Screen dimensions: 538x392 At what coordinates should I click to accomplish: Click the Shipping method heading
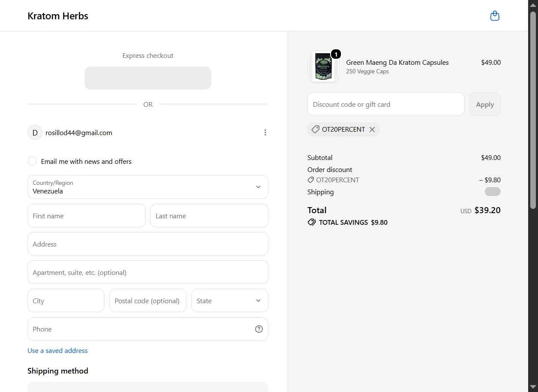[58, 371]
